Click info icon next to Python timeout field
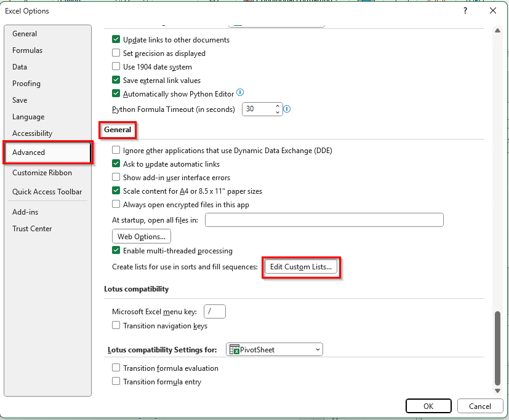This screenshot has height=420, width=509. click(x=287, y=109)
